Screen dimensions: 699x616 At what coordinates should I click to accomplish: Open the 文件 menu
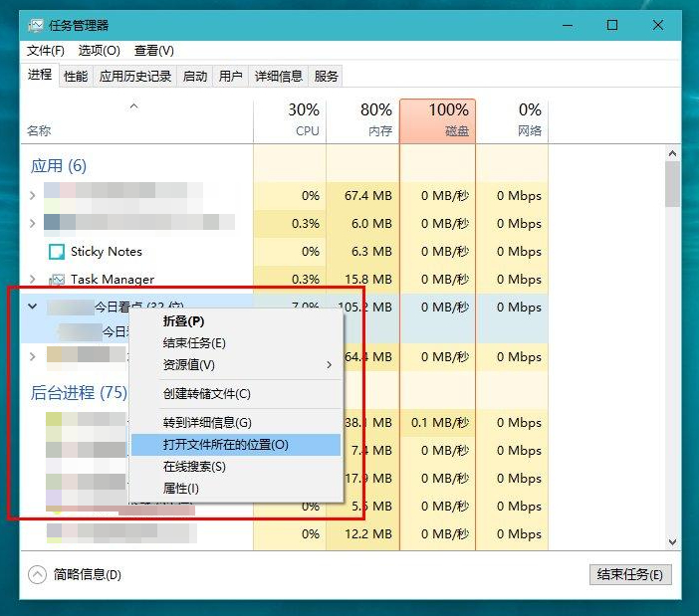tap(46, 51)
